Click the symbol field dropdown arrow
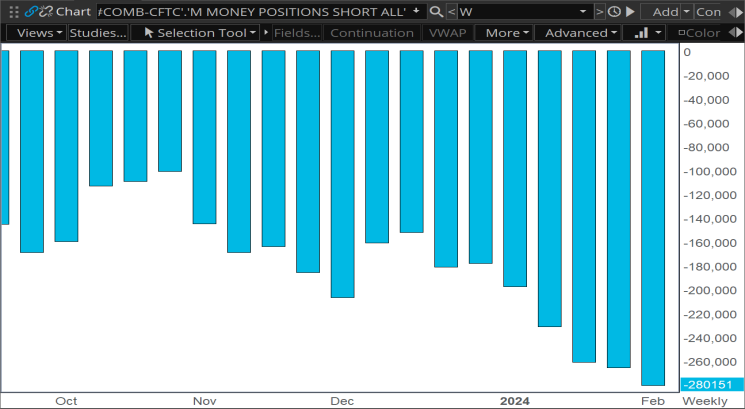The image size is (745, 409). click(417, 11)
